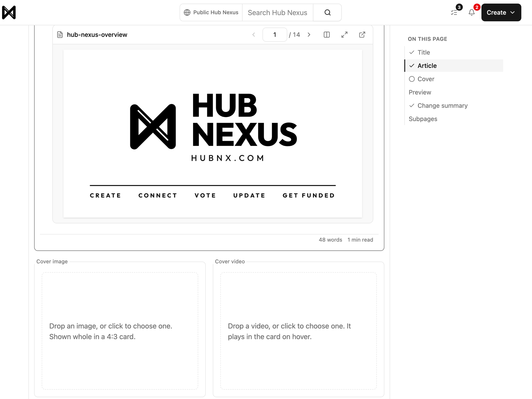The height and width of the screenshot is (399, 532).
Task: Choose a cover image in the drop zone
Action: point(120,331)
